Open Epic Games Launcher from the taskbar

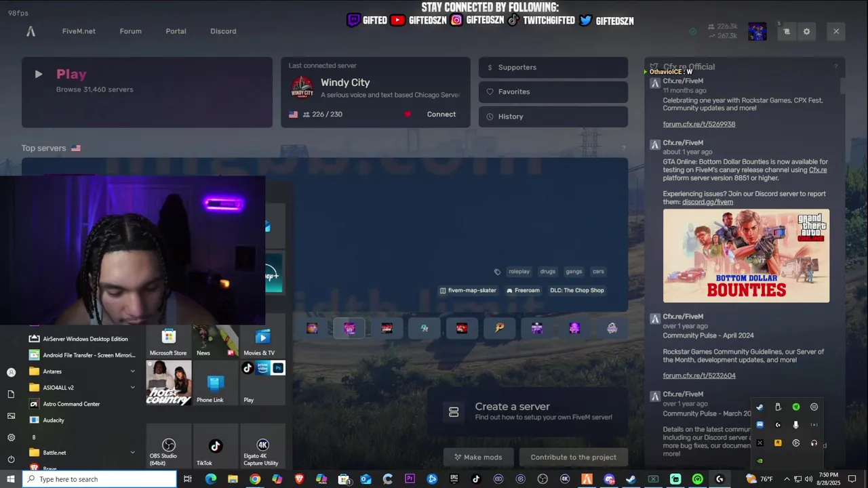pos(454,479)
